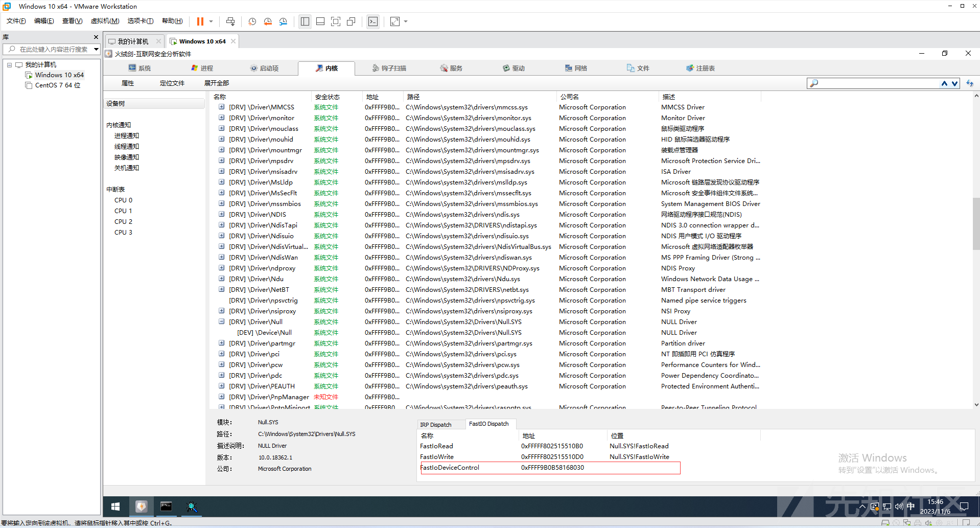This screenshot has width=980, height=528.
Task: Click the refresh icon beside the search box
Action: (969, 83)
